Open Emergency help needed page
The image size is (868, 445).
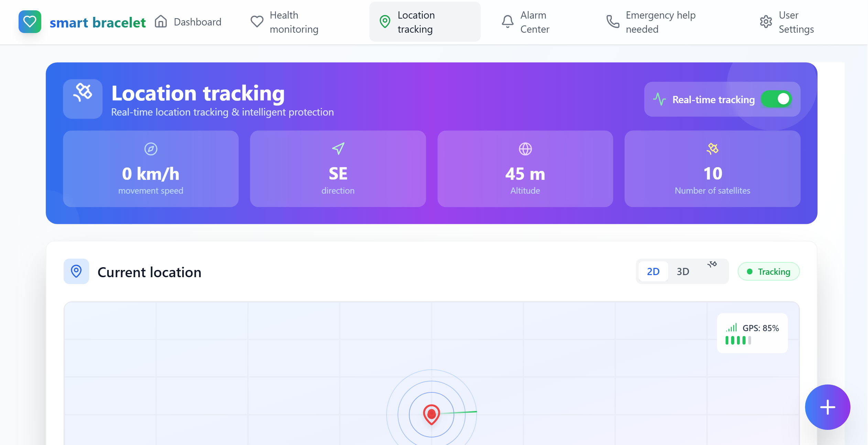point(651,22)
